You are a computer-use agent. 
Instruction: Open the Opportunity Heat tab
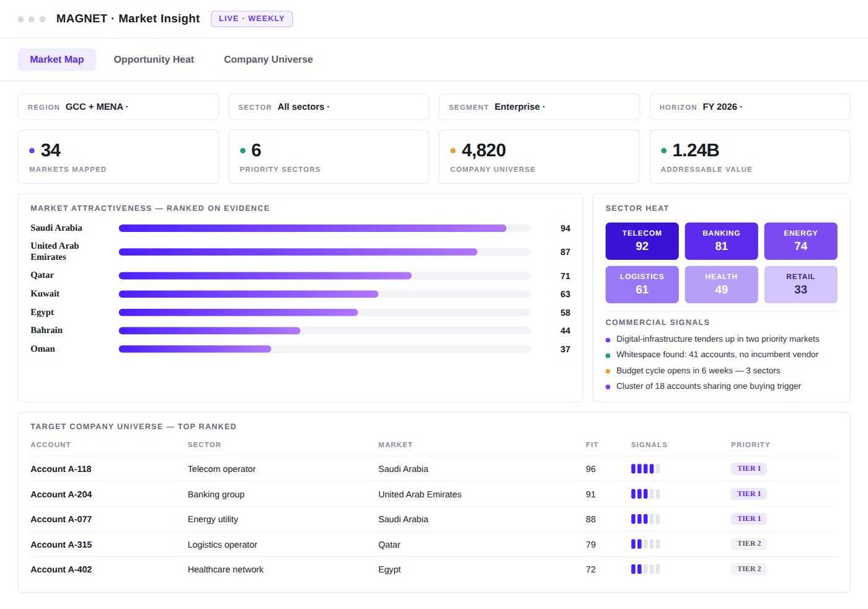pos(154,60)
